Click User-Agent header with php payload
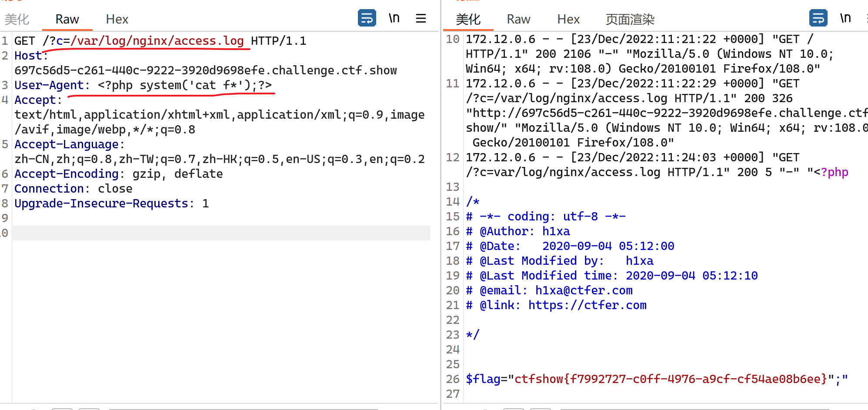This screenshot has height=410, width=868. (143, 85)
